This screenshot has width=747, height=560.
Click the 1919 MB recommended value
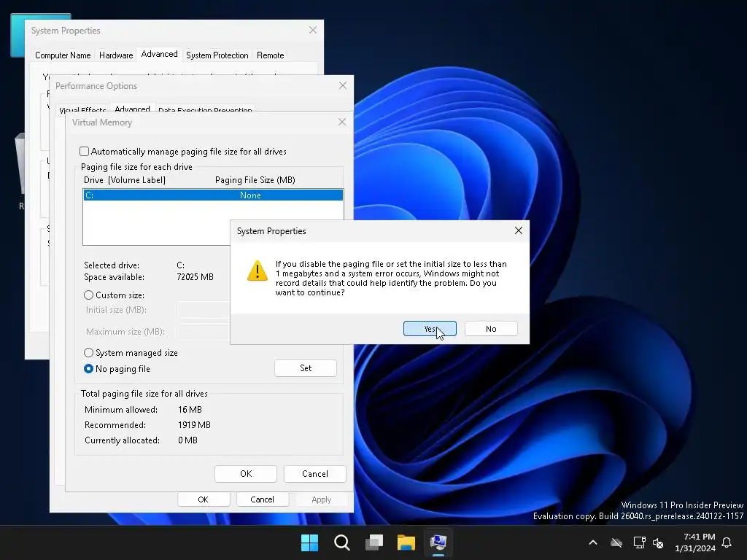[194, 425]
